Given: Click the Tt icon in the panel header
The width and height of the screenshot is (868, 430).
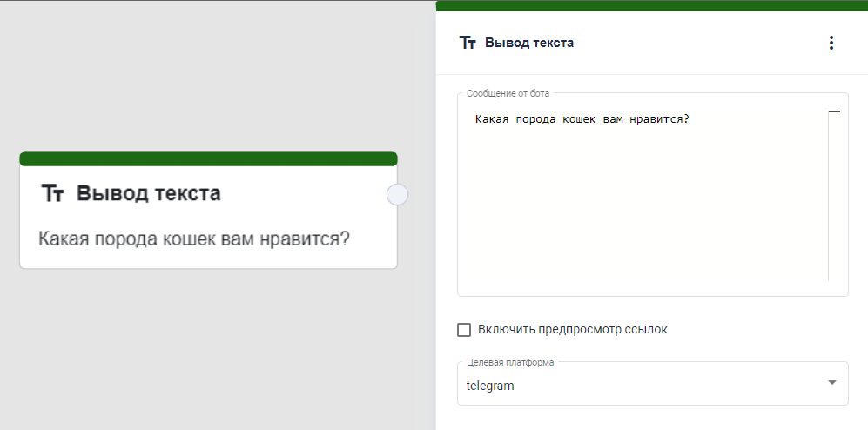Looking at the screenshot, I should [468, 43].
